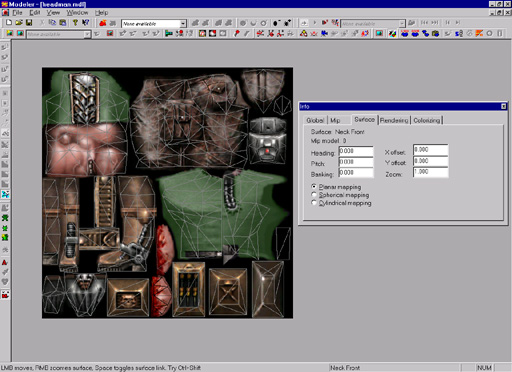This screenshot has height=372, width=512.
Task: Select the Spherical mapping radio button
Action: [x=314, y=195]
